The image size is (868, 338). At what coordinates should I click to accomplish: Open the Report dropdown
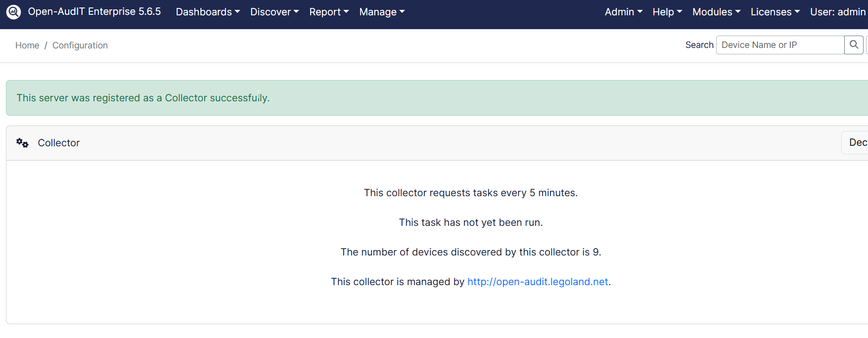pyautogui.click(x=329, y=12)
